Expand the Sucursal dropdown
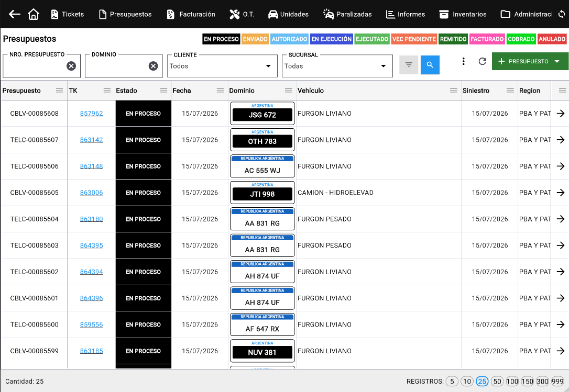569x392 pixels. click(x=337, y=66)
